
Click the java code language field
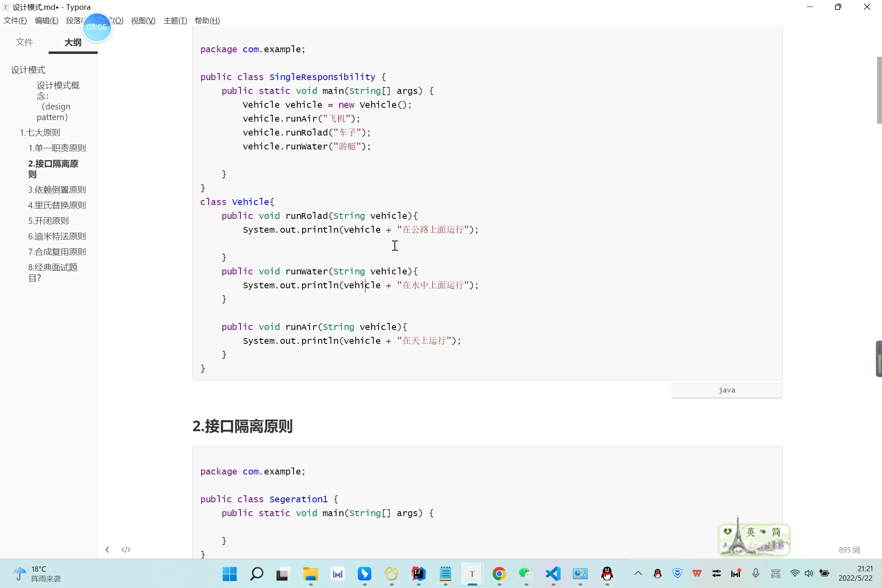(726, 390)
